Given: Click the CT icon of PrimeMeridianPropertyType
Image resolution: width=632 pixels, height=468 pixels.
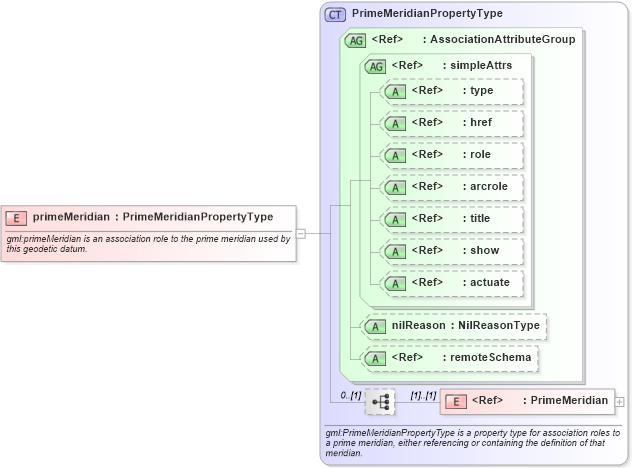Looking at the screenshot, I should (335, 15).
